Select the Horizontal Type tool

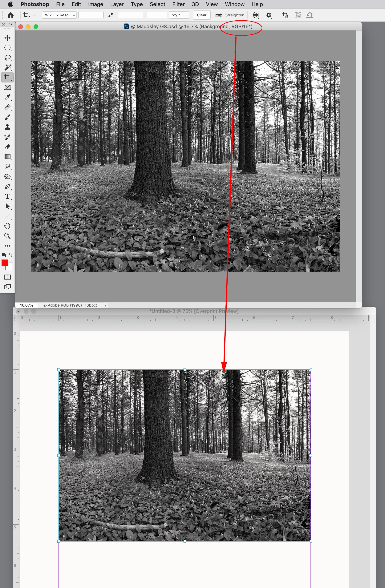pyautogui.click(x=7, y=196)
